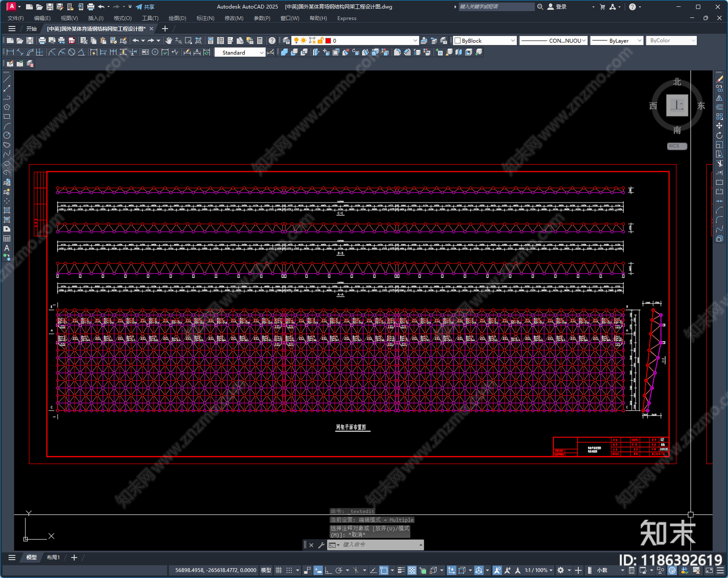Click the QuickCalc calculator icon
Image resolution: width=728 pixels, height=578 pixels.
[x=260, y=41]
